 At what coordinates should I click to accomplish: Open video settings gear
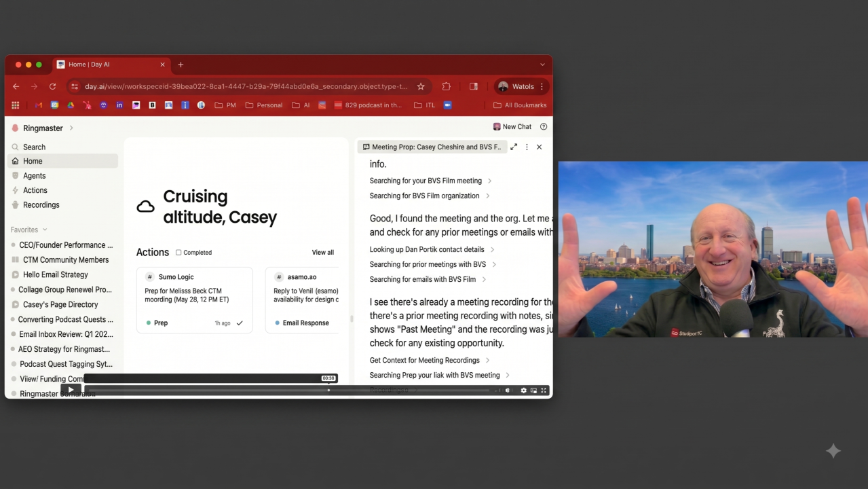[523, 391]
